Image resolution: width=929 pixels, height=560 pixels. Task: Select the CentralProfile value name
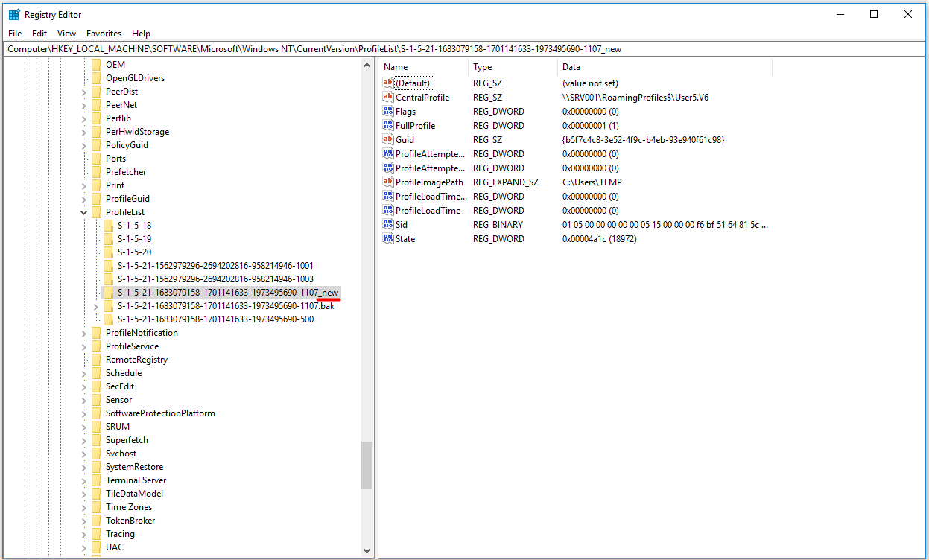pyautogui.click(x=422, y=97)
